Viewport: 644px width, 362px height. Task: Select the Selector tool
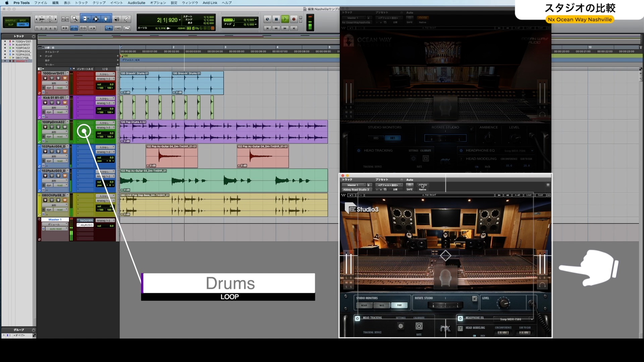(96, 19)
